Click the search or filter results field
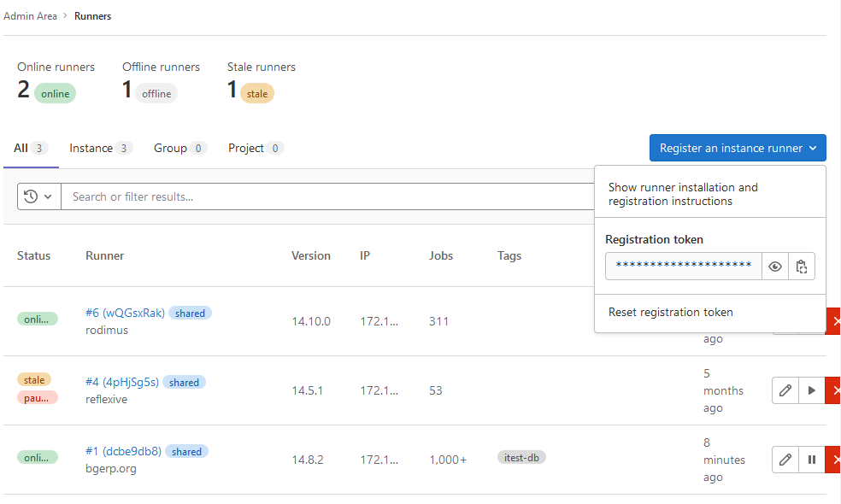 (256, 196)
